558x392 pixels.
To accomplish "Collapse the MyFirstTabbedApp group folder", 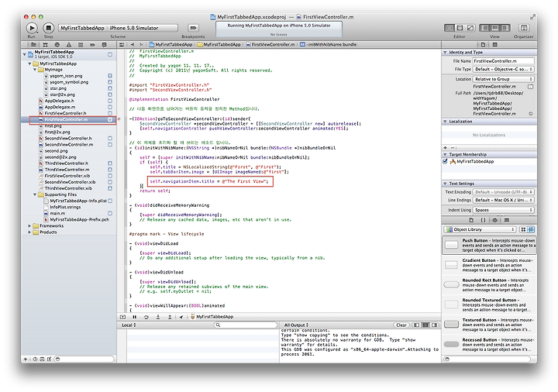I will (29, 64).
